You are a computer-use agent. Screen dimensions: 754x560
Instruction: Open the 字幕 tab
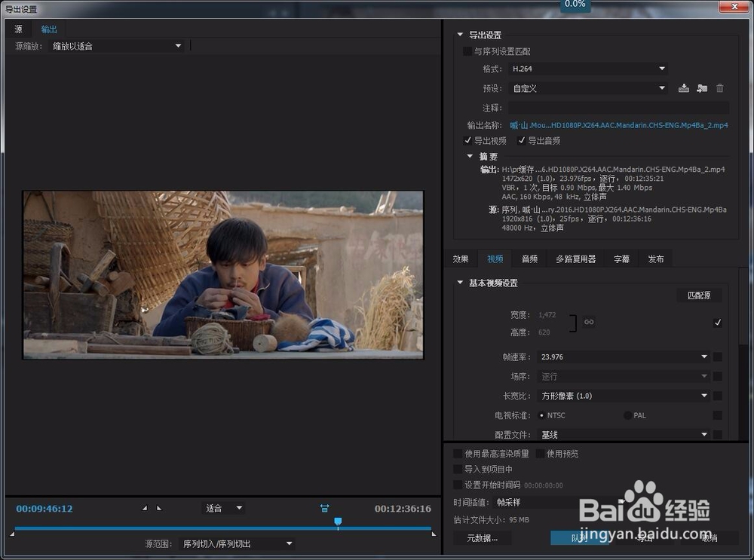click(621, 259)
